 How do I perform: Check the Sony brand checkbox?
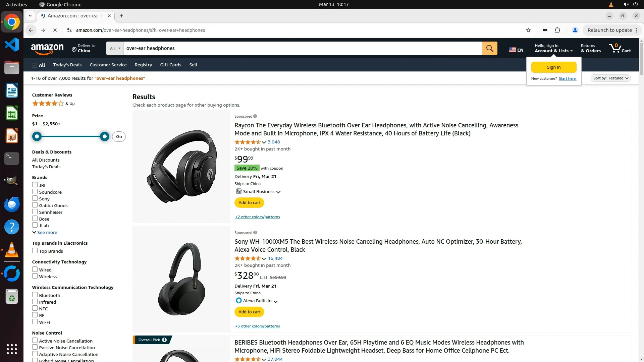point(35,198)
